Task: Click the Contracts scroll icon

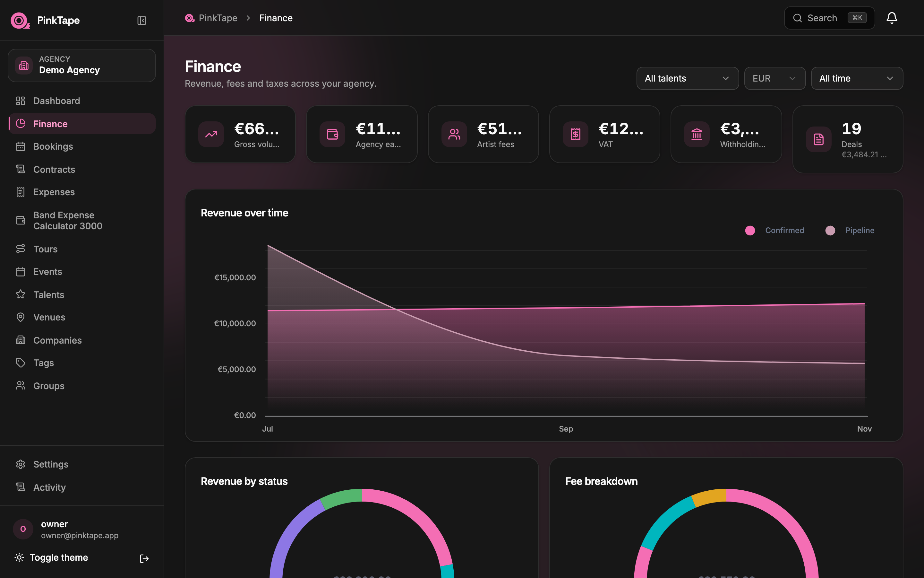Action: click(21, 169)
